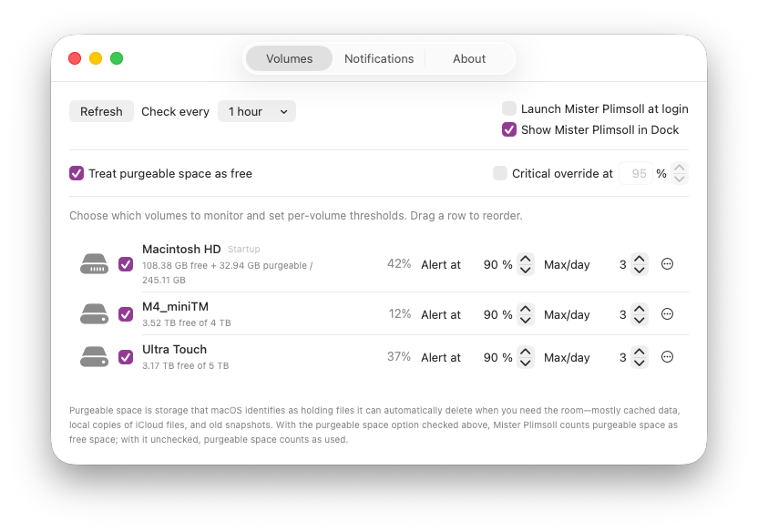Click the 37% usage value
758x532 pixels.
pos(399,356)
